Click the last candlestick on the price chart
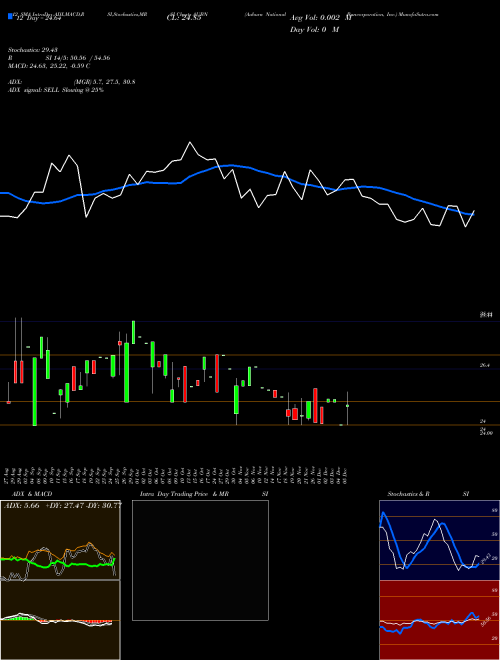 [x=348, y=407]
